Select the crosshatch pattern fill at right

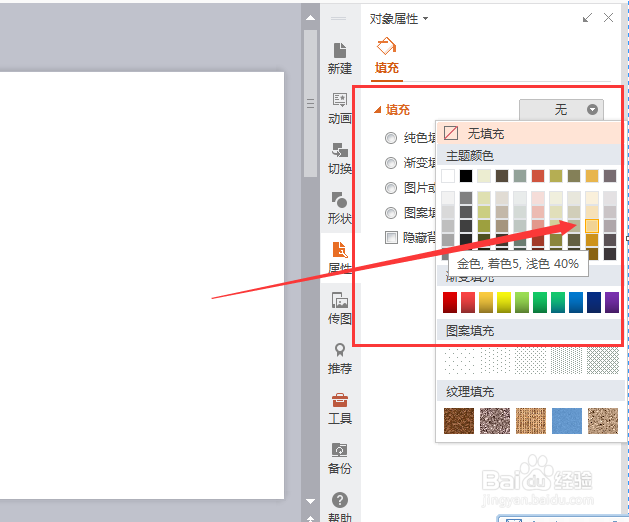(603, 361)
